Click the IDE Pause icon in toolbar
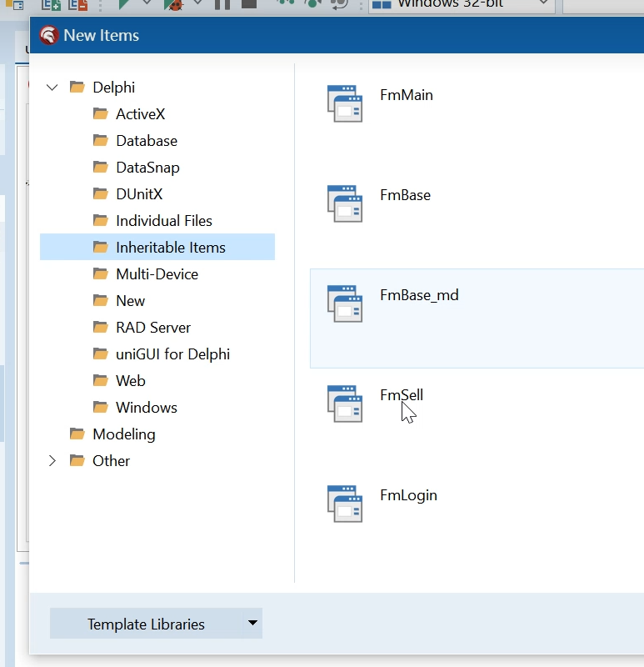This screenshot has width=644, height=667. 222,4
